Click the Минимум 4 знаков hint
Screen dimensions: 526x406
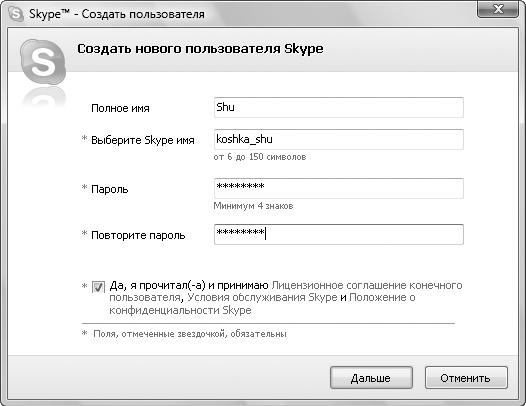(253, 206)
